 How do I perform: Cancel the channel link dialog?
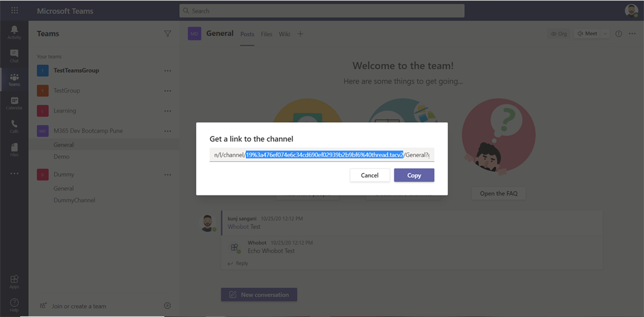pyautogui.click(x=370, y=175)
